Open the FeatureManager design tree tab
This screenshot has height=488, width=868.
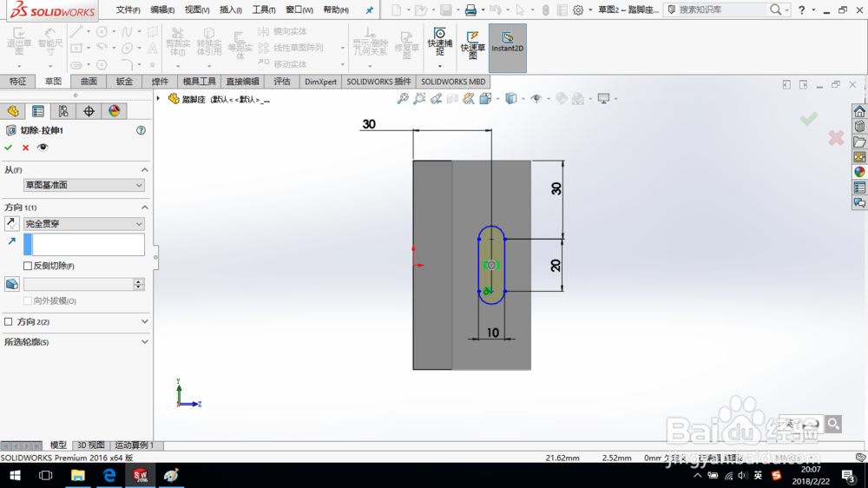pos(13,111)
